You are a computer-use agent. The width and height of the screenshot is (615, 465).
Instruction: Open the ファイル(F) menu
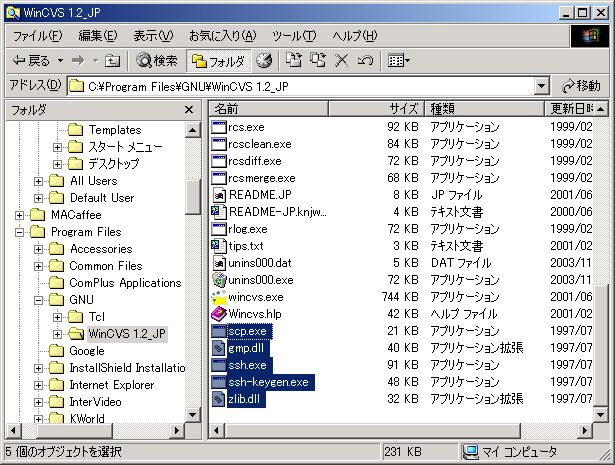[37, 36]
